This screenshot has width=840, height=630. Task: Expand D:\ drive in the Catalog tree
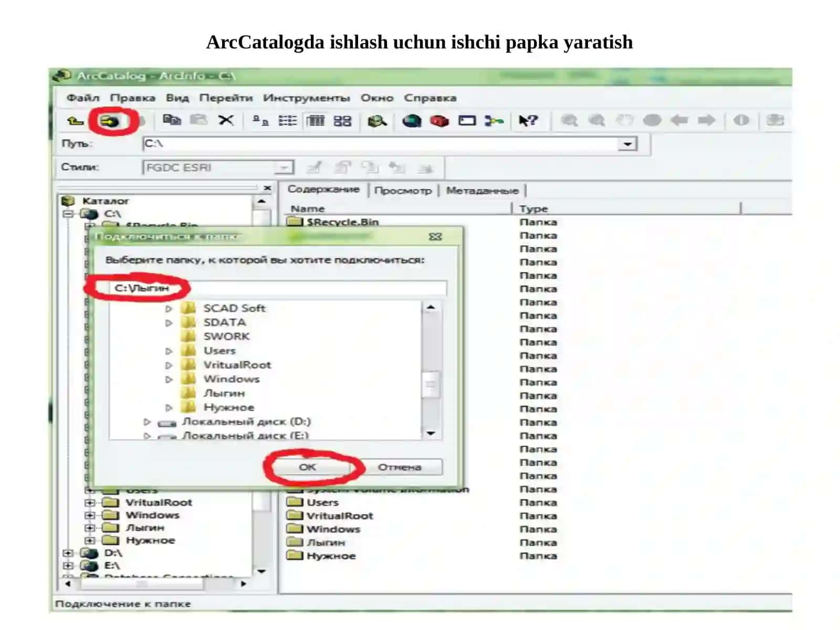pos(68,553)
